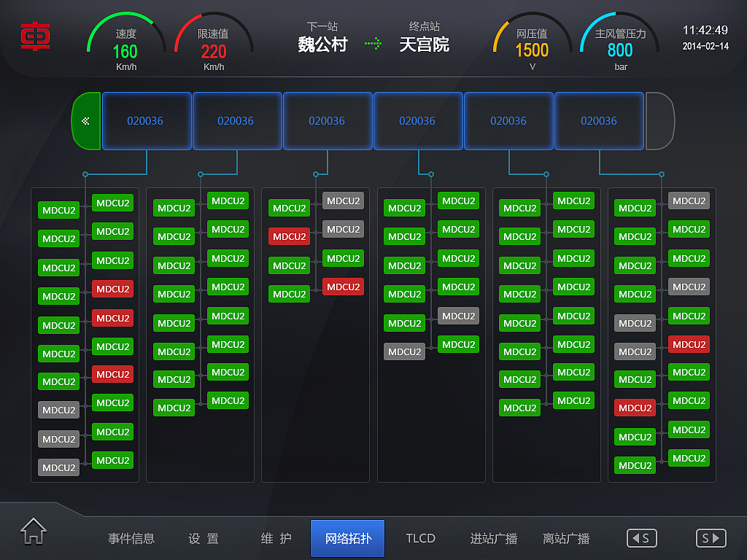
Task: Click the green route arrow between stations
Action: coord(373,44)
